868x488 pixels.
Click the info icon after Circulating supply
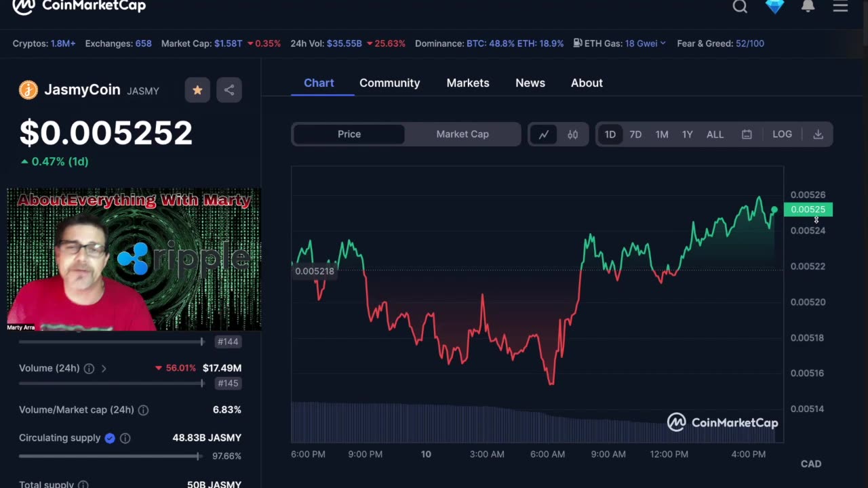pyautogui.click(x=125, y=438)
